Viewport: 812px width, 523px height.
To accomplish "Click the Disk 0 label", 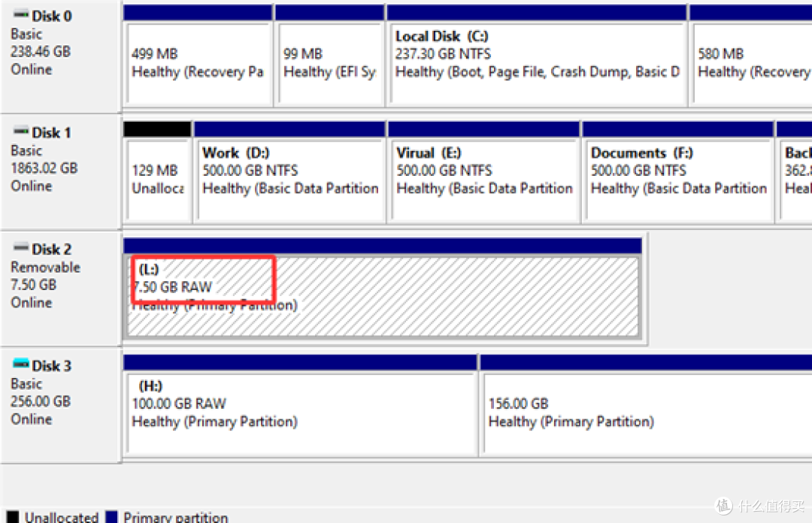I will [52, 16].
